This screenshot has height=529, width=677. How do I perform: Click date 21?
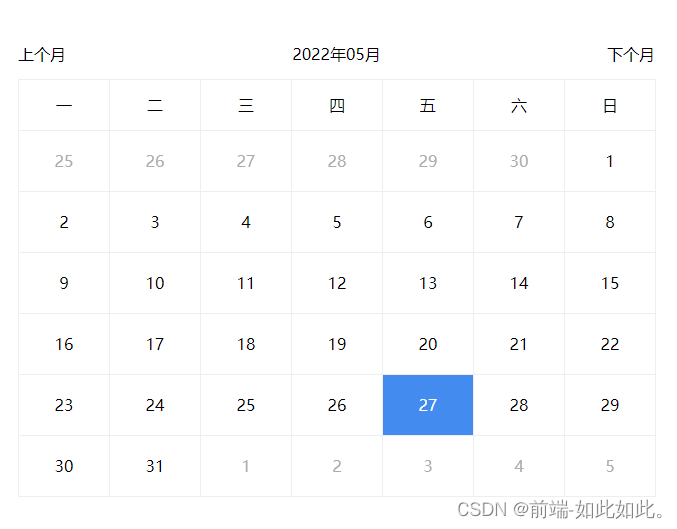(x=519, y=344)
